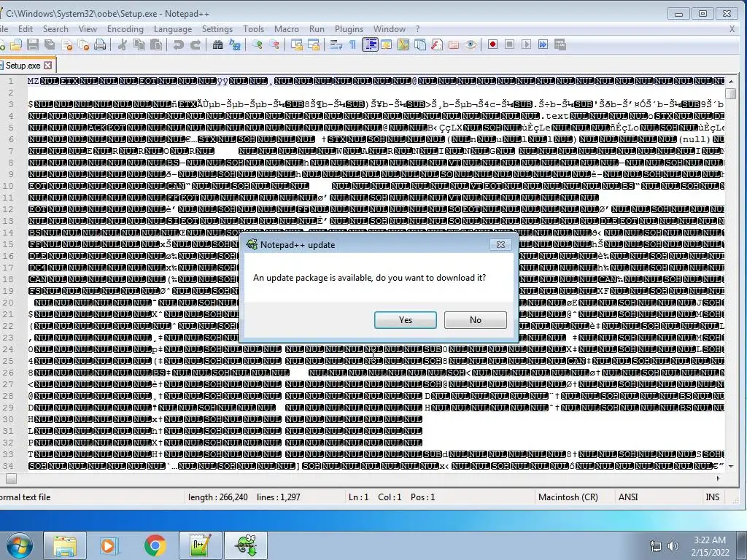Click the Zoom Out toolbar icon

(x=274, y=44)
